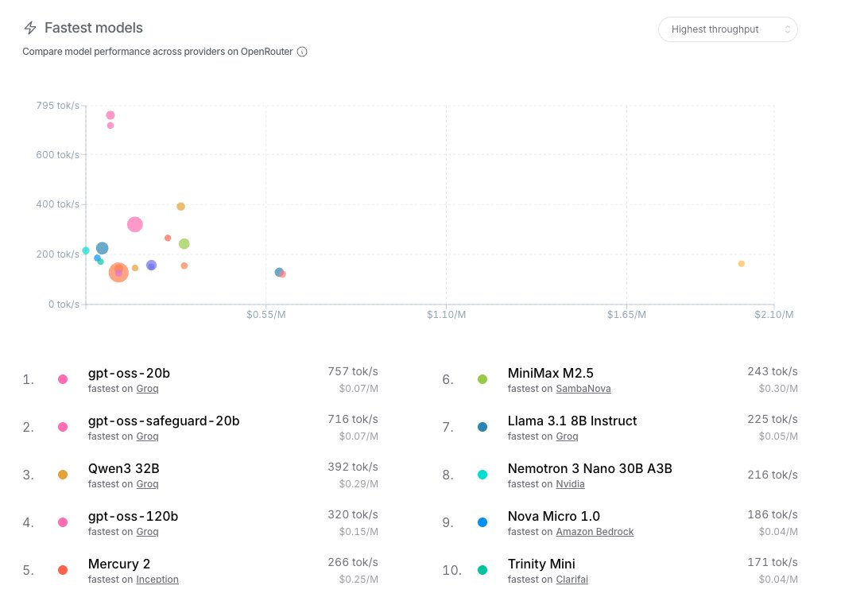This screenshot has width=868, height=605.
Task: Click the 392 tok/s value
Action: pos(353,467)
